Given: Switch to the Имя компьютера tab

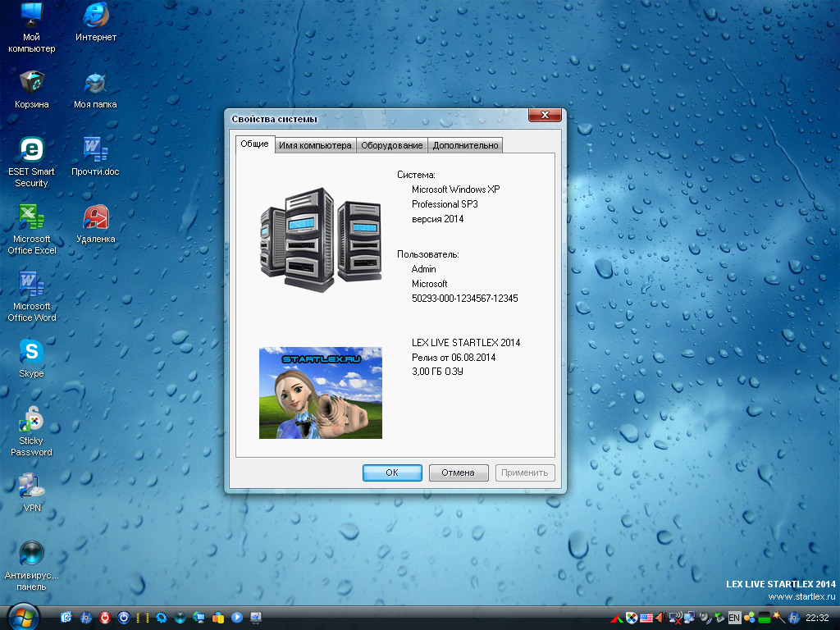Looking at the screenshot, I should pos(315,145).
